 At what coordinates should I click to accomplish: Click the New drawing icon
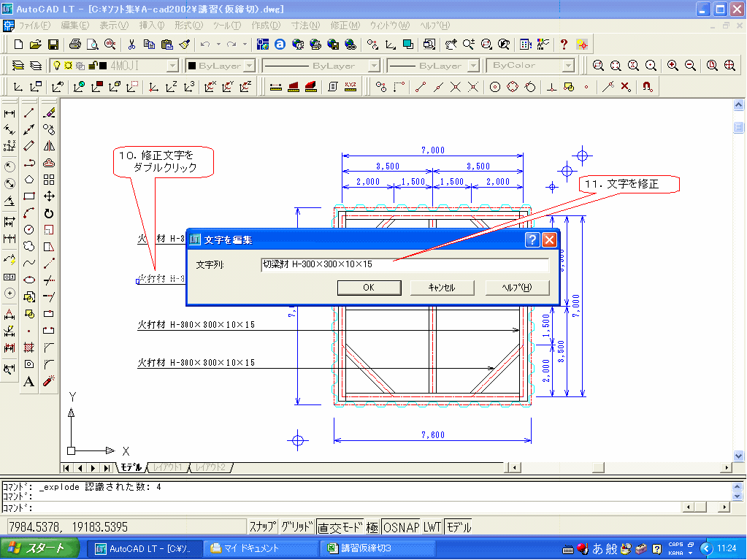click(x=18, y=45)
